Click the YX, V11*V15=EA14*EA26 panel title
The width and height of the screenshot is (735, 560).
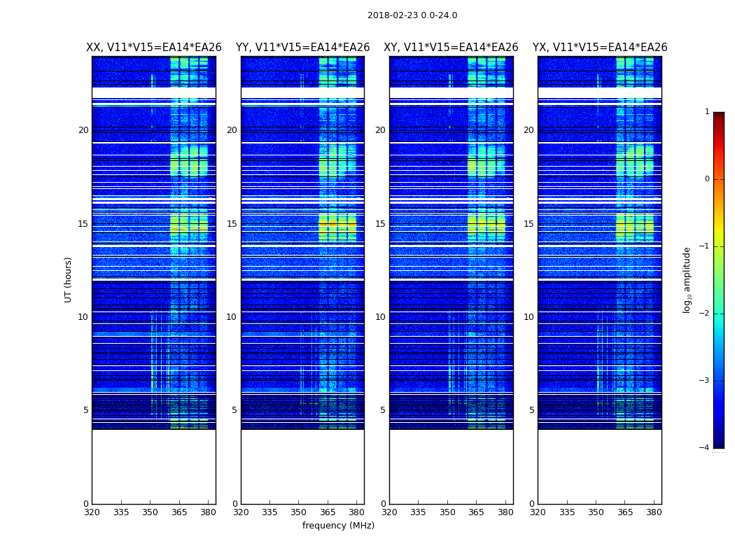point(599,48)
